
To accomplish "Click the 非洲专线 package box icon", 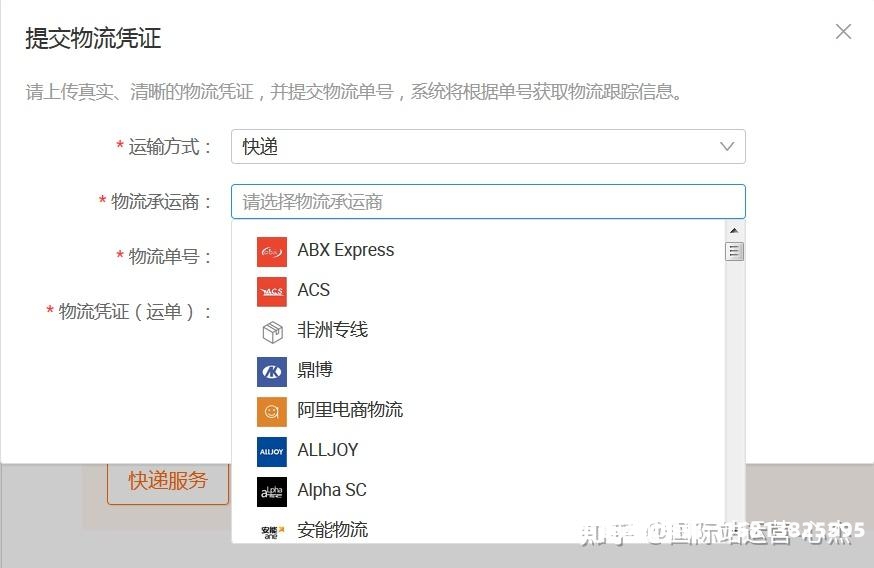I will point(271,331).
